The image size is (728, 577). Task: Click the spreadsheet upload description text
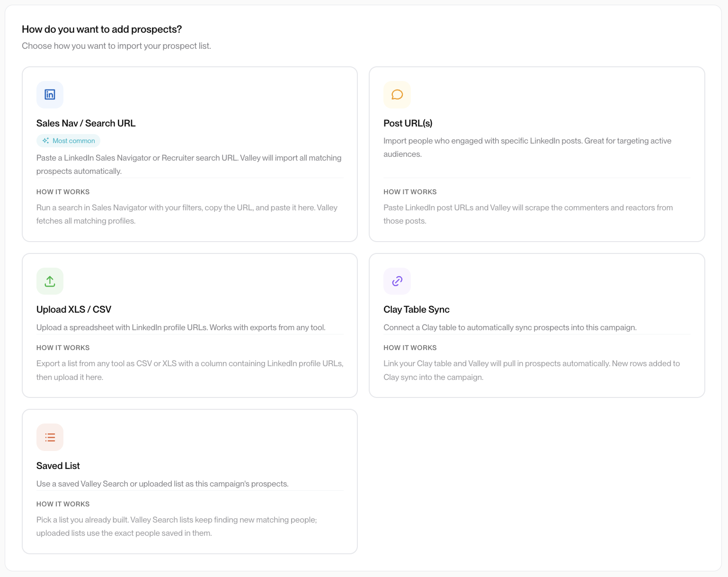pyautogui.click(x=181, y=327)
